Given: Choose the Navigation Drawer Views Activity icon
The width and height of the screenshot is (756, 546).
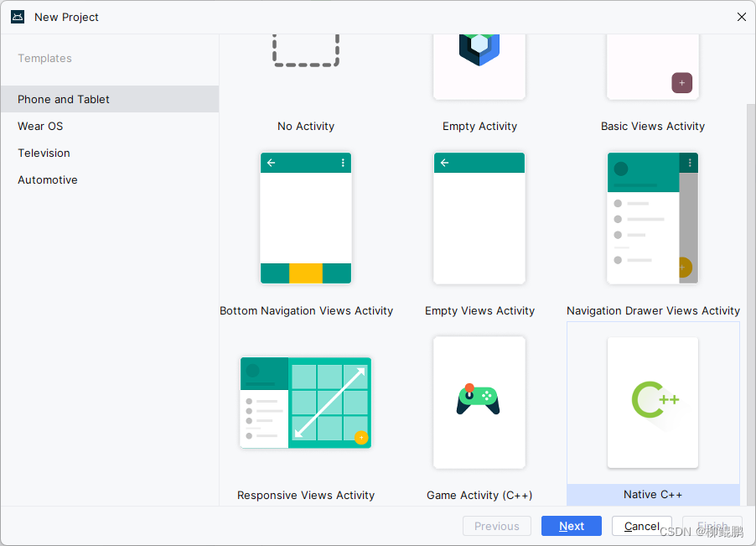Looking at the screenshot, I should pos(652,218).
